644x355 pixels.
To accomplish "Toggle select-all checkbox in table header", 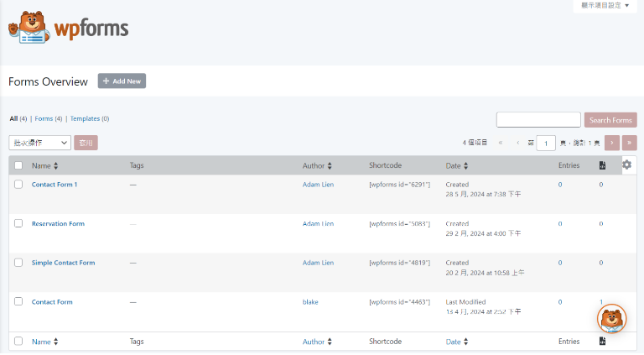I will click(18, 165).
